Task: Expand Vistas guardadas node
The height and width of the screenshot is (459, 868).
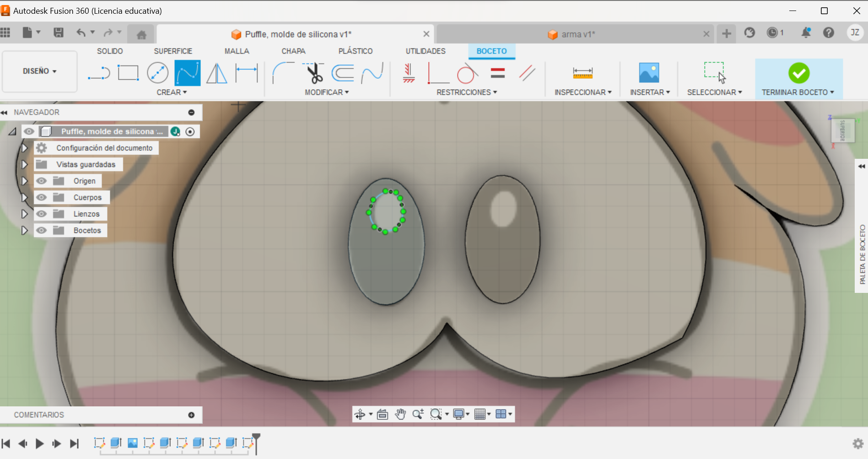Action: pos(24,164)
